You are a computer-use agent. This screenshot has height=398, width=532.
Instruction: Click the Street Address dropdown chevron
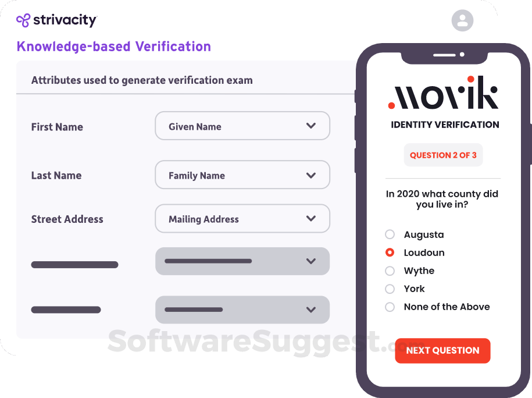[312, 219]
